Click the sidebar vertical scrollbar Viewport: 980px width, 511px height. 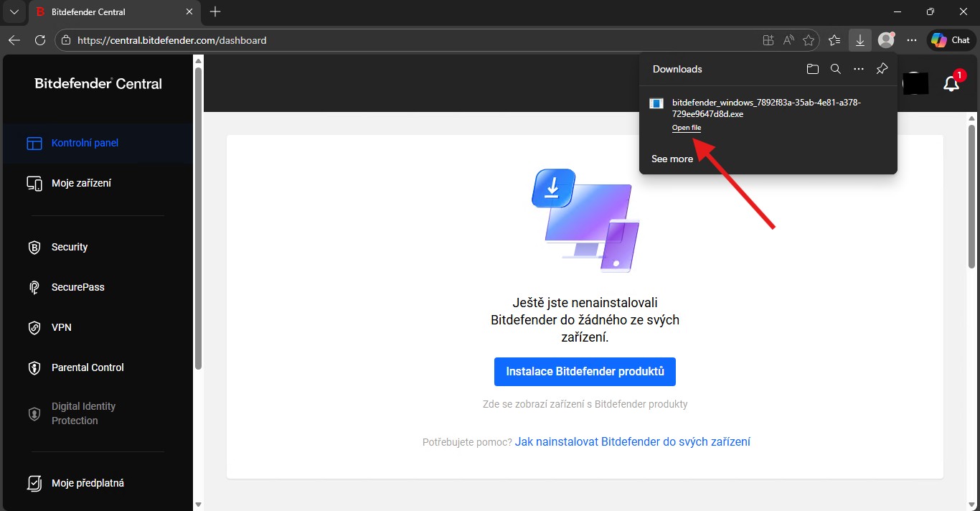coord(198,215)
